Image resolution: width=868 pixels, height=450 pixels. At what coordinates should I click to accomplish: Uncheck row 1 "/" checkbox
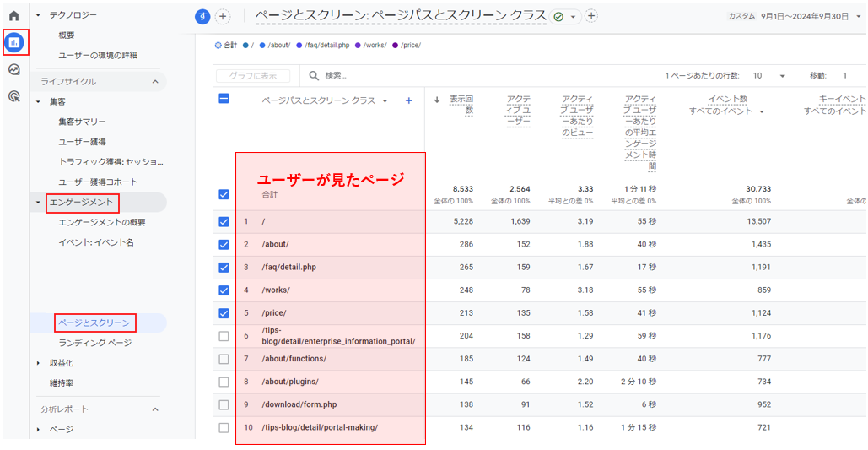[x=224, y=222]
